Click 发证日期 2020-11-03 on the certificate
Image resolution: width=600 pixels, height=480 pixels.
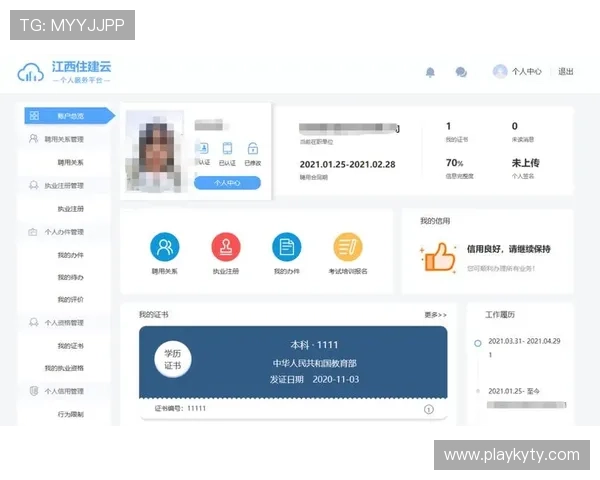(315, 379)
